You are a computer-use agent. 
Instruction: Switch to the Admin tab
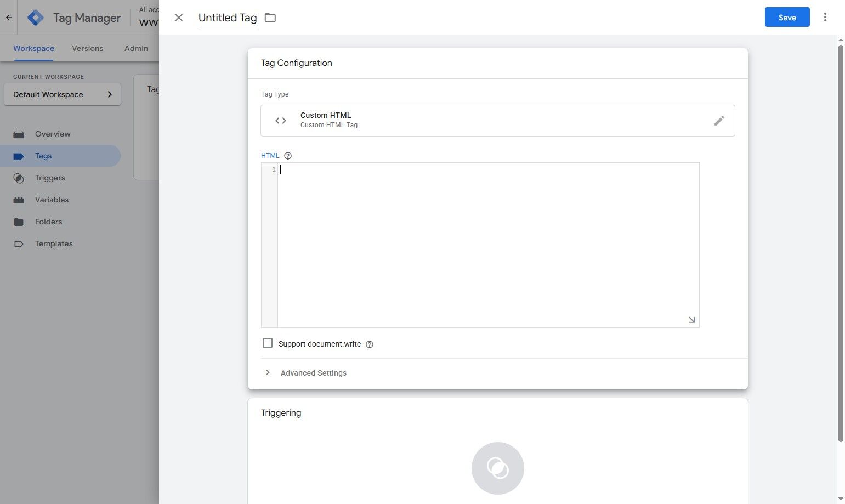pyautogui.click(x=136, y=48)
